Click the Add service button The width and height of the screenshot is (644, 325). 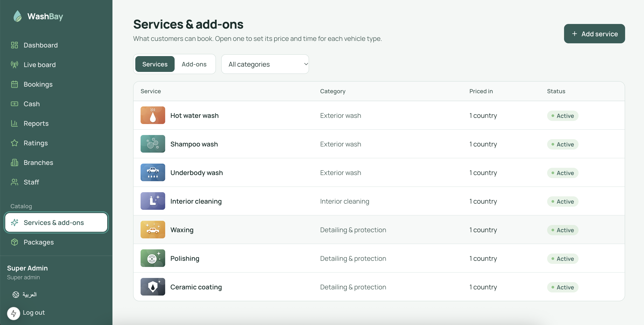click(x=594, y=34)
